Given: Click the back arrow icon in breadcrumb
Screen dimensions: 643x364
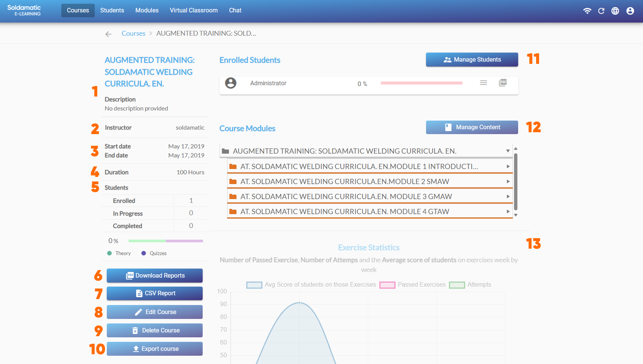Looking at the screenshot, I should pos(108,34).
